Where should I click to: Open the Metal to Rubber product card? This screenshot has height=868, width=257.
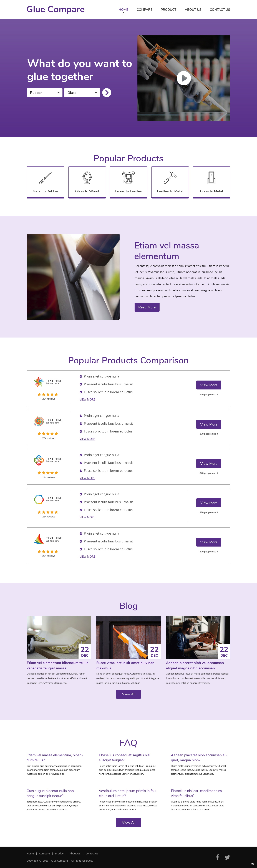coord(46,182)
